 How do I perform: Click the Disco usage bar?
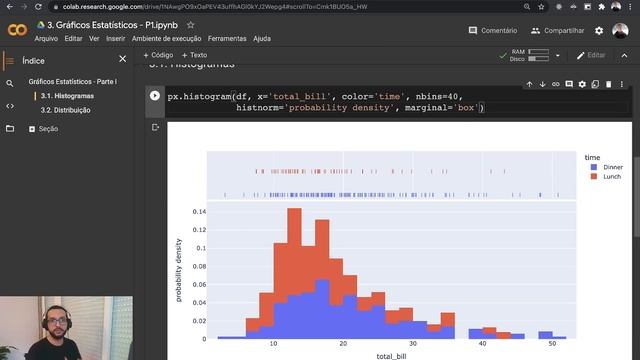(538, 59)
